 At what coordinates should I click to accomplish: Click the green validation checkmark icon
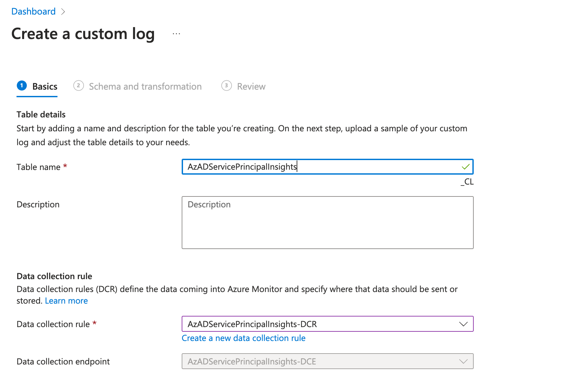click(465, 167)
